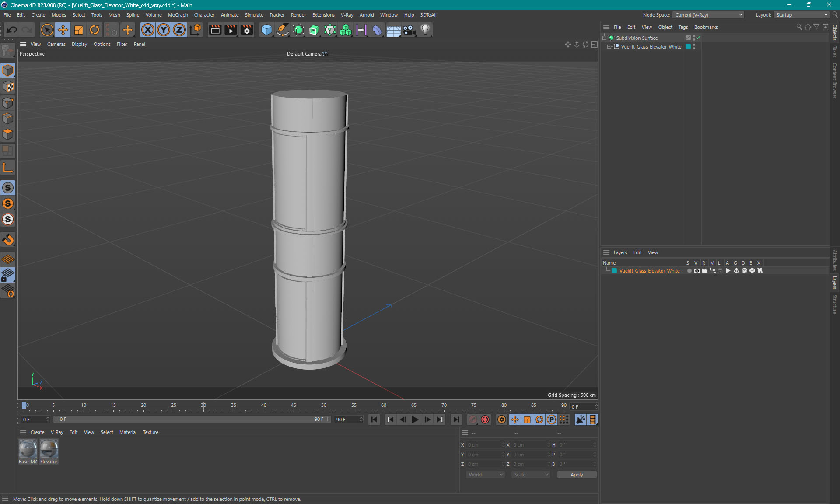Add a green Extrude generator
This screenshot has width=840, height=504.
click(x=314, y=30)
